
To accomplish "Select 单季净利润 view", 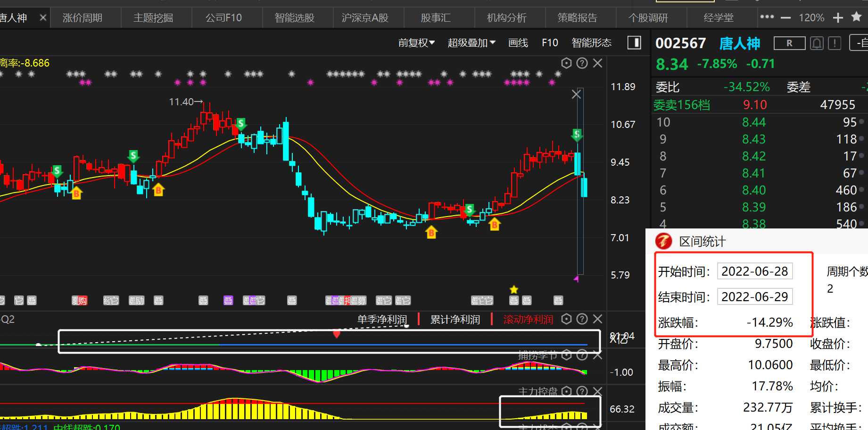I will 382,320.
